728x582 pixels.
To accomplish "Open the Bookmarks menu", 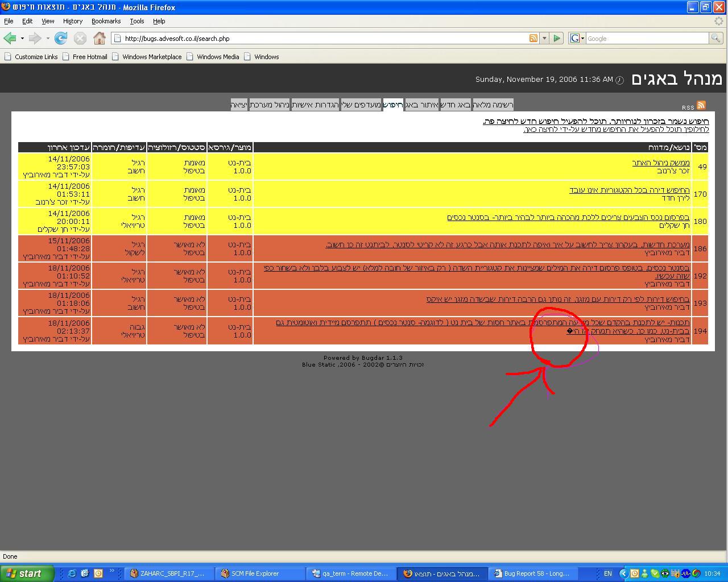I will tap(106, 21).
